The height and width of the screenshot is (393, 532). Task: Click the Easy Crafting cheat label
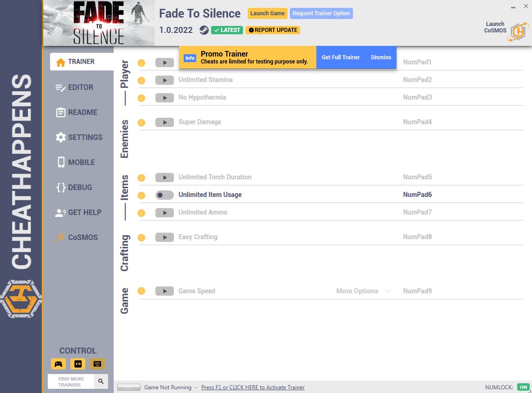[198, 237]
